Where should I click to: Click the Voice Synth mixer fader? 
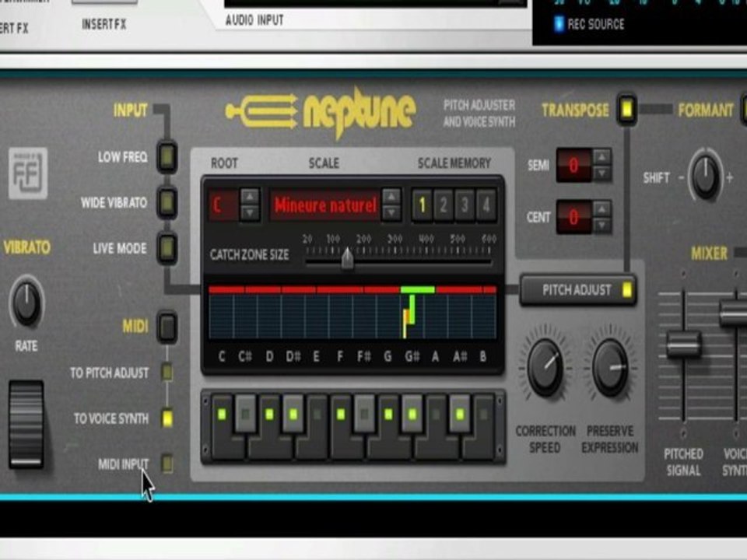(x=734, y=313)
